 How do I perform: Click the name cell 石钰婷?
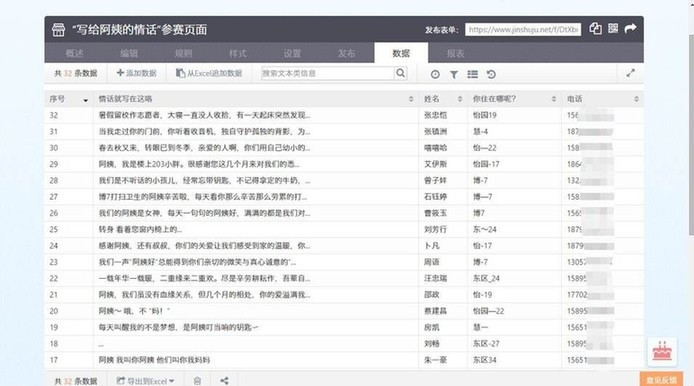tap(436, 197)
